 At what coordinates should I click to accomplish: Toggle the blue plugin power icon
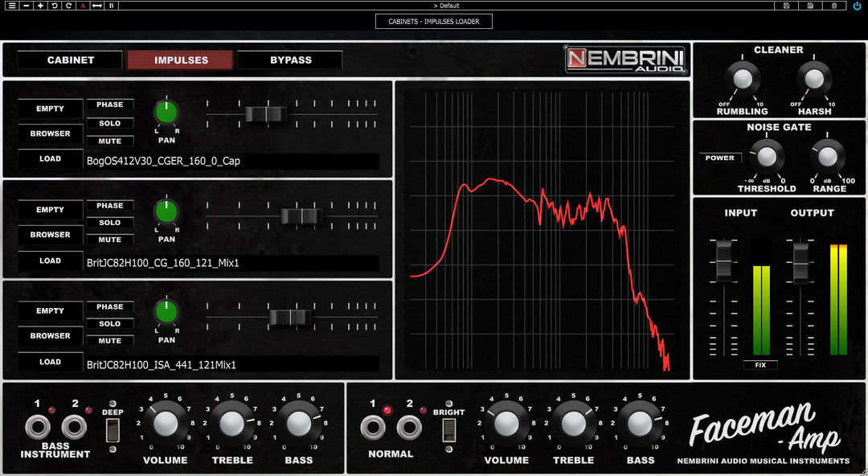pyautogui.click(x=858, y=6)
